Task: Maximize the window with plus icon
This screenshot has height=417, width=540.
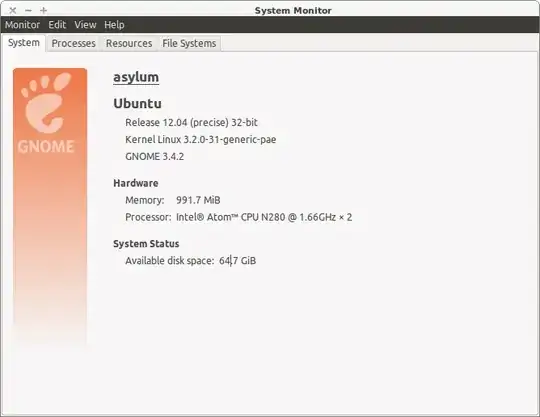Action: tap(43, 10)
